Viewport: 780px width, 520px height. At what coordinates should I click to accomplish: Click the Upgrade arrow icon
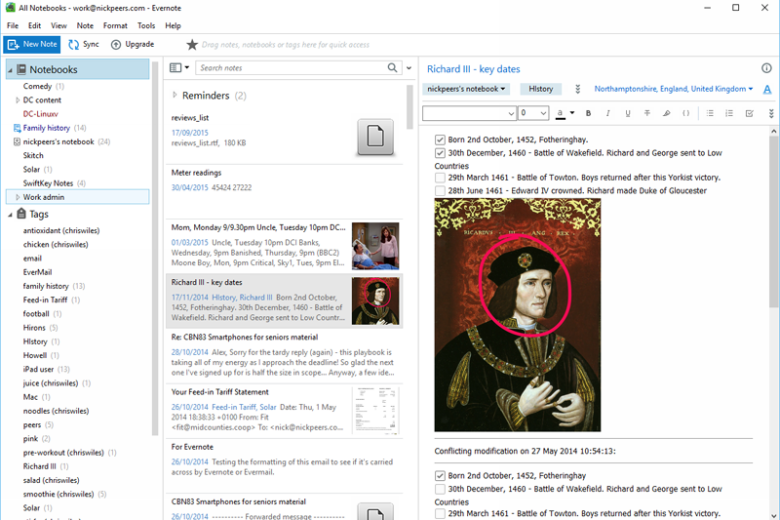116,45
